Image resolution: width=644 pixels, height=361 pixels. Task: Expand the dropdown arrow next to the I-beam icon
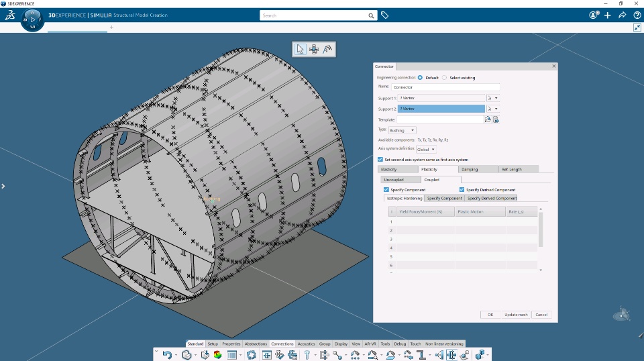430,355
